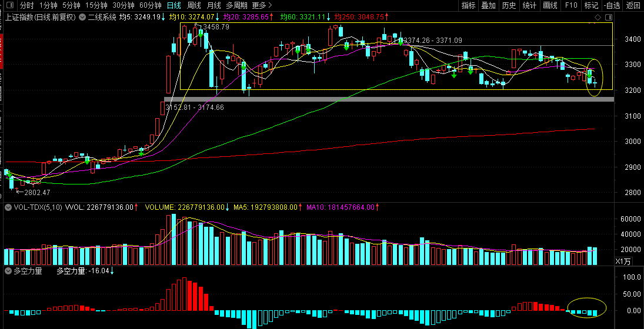Screen dimensions: 644x329
Task: Open the 画线 drawing tools
Action: click(550, 5)
